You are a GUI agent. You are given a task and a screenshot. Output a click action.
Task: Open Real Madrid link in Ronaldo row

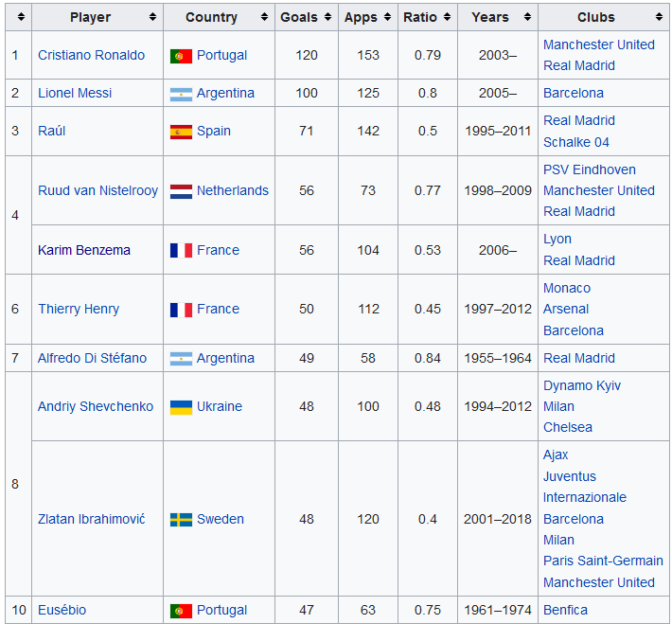579,65
